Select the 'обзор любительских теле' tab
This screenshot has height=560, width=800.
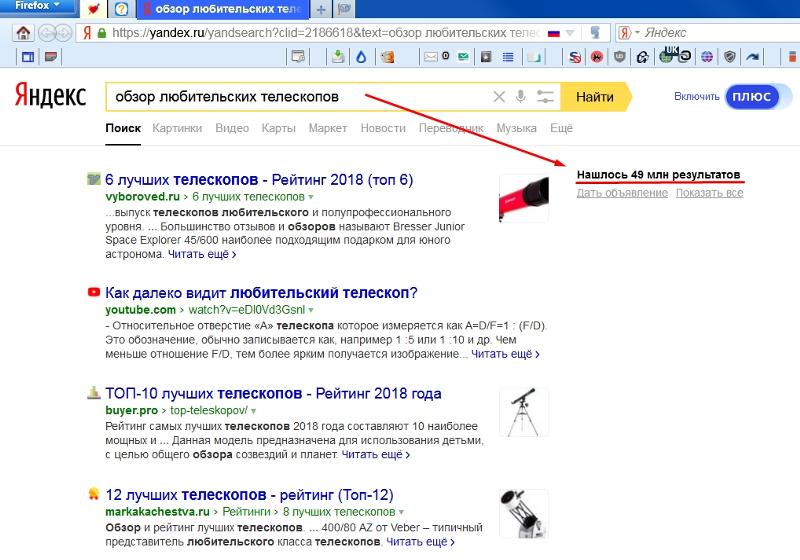[x=223, y=9]
